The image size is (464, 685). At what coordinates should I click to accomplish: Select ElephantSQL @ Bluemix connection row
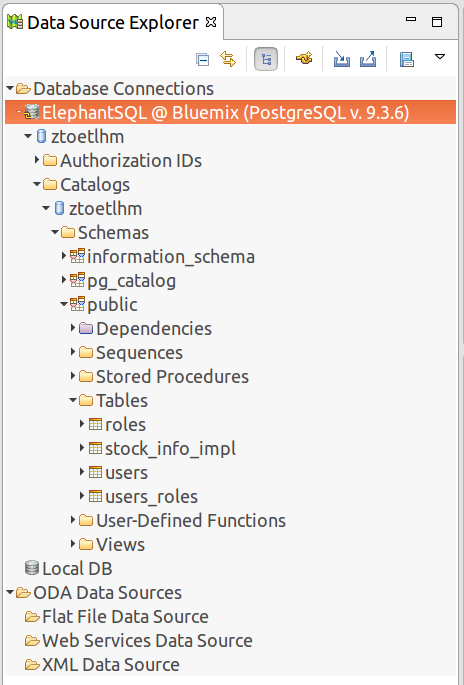coord(231,112)
